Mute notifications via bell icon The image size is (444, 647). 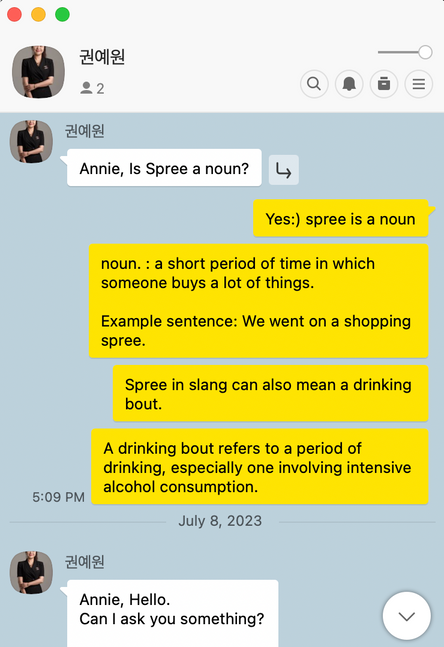[349, 84]
